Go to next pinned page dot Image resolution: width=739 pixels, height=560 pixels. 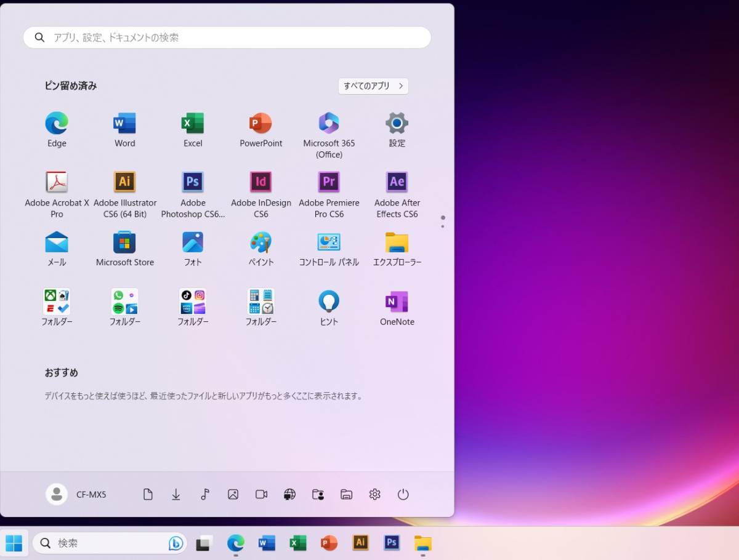coord(443,226)
